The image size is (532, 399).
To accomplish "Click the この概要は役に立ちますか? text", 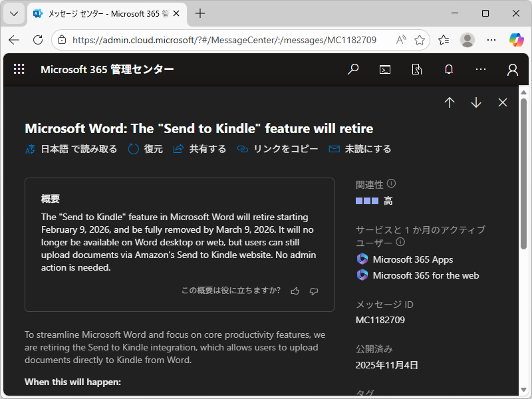I will coord(231,291).
